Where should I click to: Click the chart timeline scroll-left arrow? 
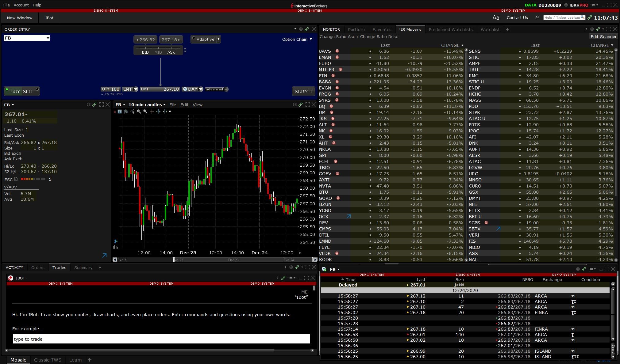click(x=115, y=260)
